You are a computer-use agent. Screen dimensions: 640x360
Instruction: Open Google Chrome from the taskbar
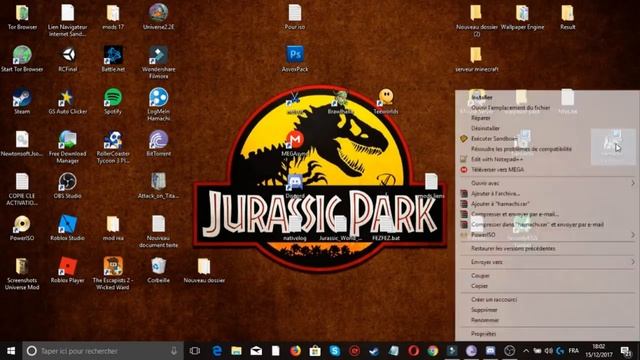(x=433, y=351)
